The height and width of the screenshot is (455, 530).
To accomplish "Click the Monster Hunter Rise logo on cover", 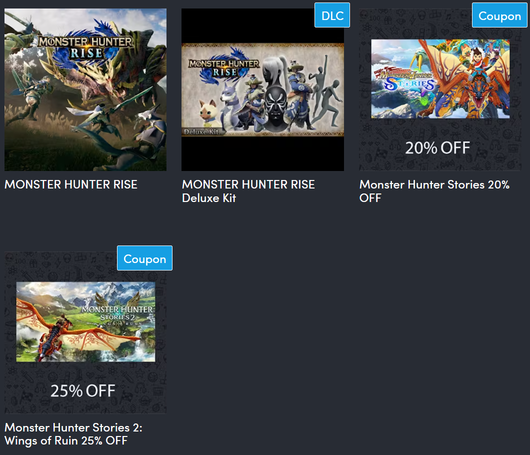I will (x=86, y=47).
